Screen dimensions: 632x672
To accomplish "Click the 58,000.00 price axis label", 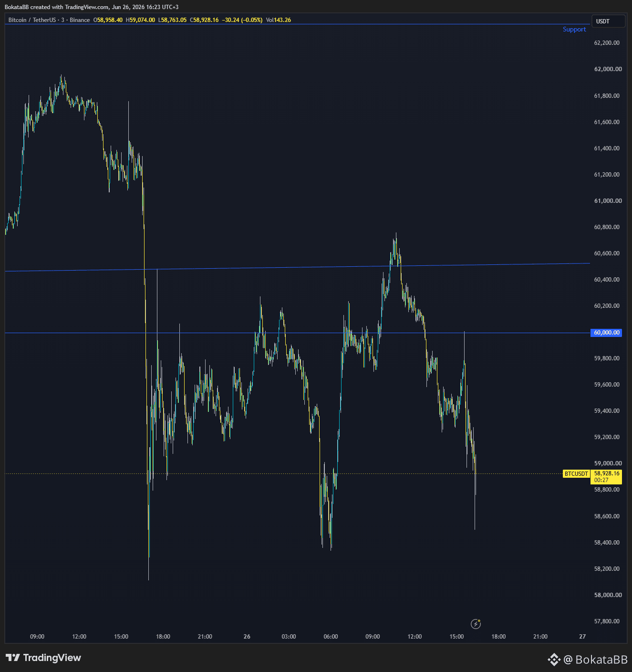I will coord(608,595).
